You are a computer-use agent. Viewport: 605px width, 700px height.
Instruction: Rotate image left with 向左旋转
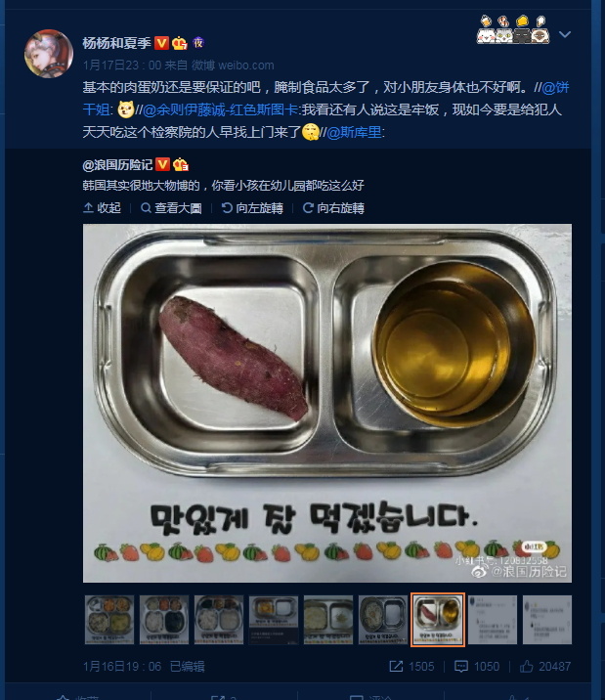pos(252,208)
